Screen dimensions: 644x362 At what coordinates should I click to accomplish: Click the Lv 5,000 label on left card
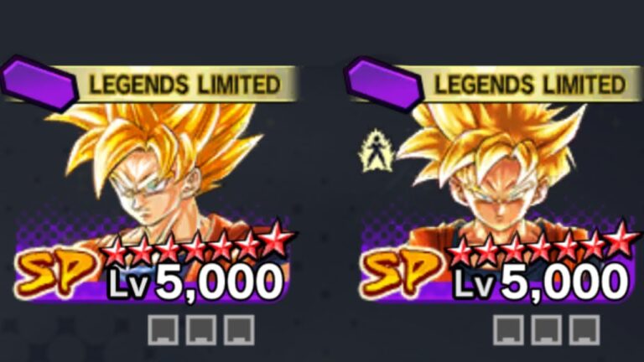tap(195, 282)
